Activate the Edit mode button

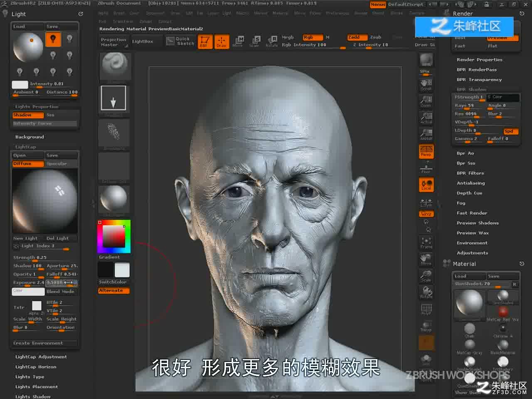[x=204, y=42]
